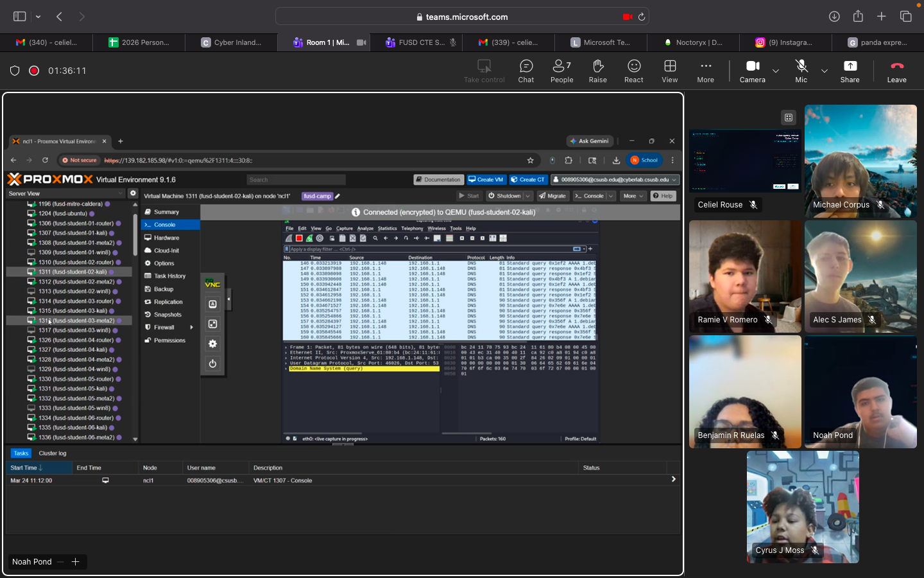This screenshot has height=578, width=924.
Task: Open the Safari sidebar dropdown arrow
Action: (x=38, y=17)
